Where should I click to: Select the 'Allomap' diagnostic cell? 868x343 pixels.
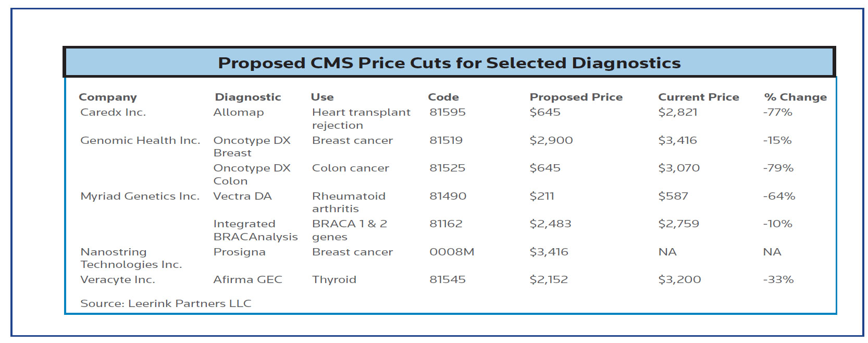238,112
